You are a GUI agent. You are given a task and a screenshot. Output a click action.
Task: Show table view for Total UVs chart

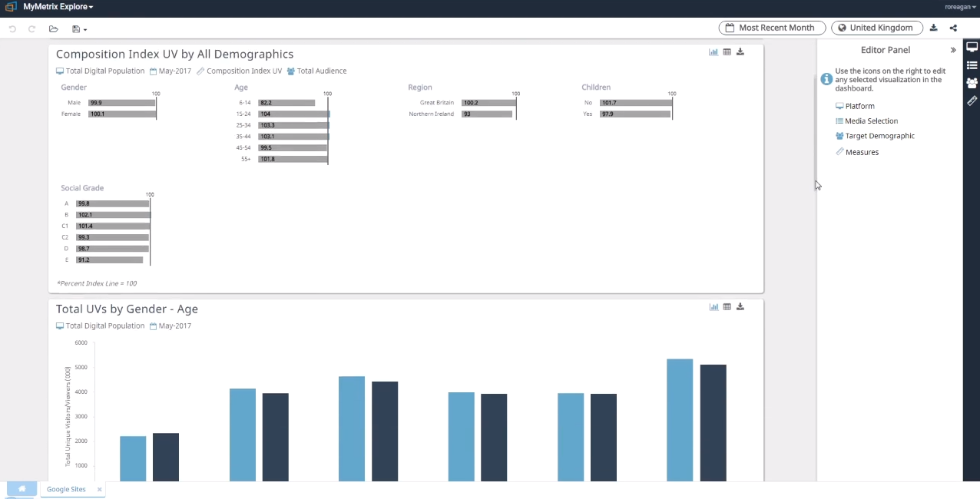[x=727, y=307]
